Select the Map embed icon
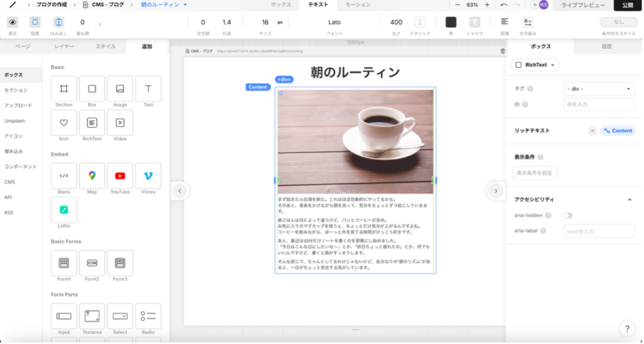The height and width of the screenshot is (344, 644). (92, 176)
